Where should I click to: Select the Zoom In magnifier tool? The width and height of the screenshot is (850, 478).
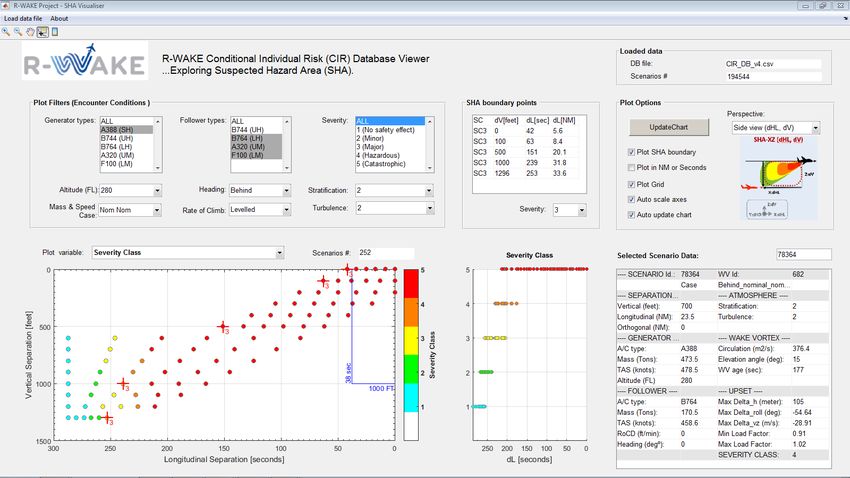(x=6, y=32)
